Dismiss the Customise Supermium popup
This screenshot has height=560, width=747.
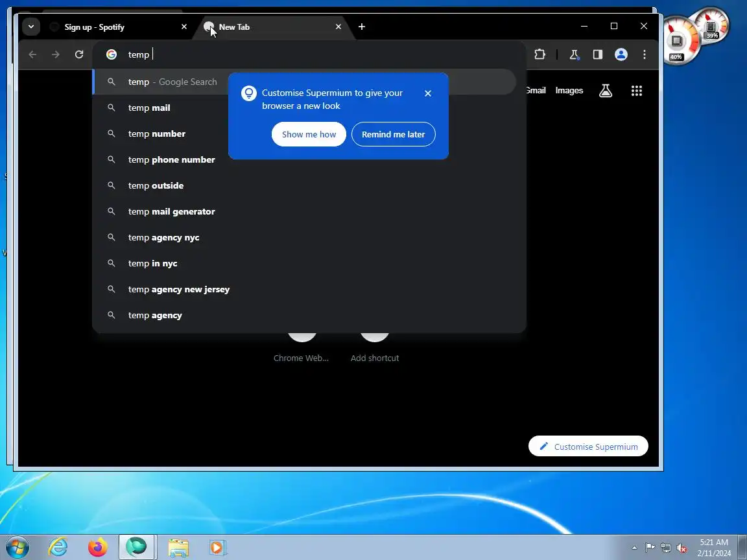pos(428,93)
